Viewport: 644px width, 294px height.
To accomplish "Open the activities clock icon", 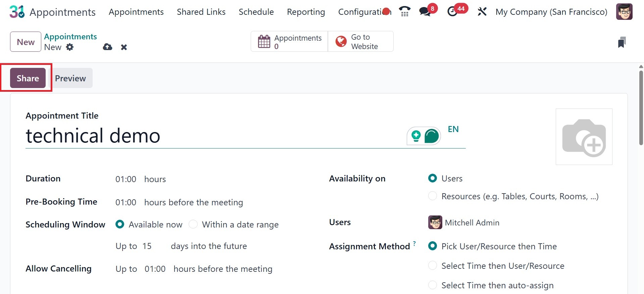I will (x=452, y=12).
